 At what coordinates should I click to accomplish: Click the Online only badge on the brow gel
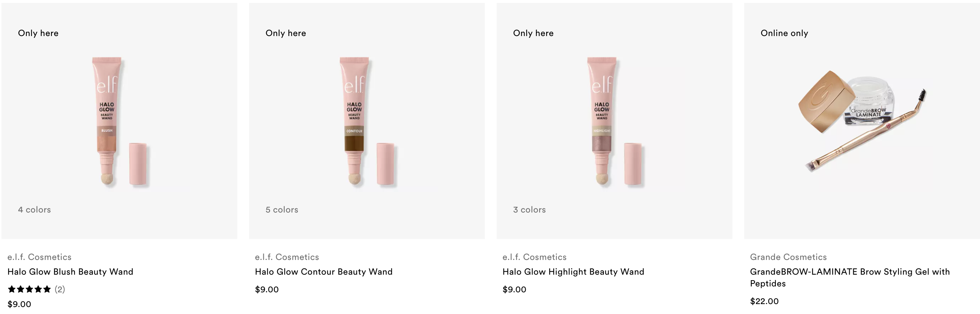[x=785, y=33]
